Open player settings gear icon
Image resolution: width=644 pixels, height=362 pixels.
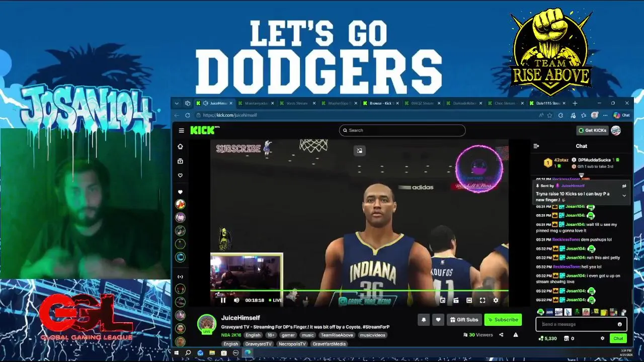pyautogui.click(x=496, y=300)
